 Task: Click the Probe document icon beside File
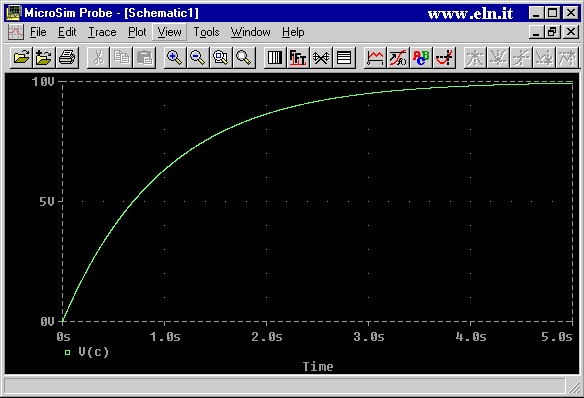(16, 32)
